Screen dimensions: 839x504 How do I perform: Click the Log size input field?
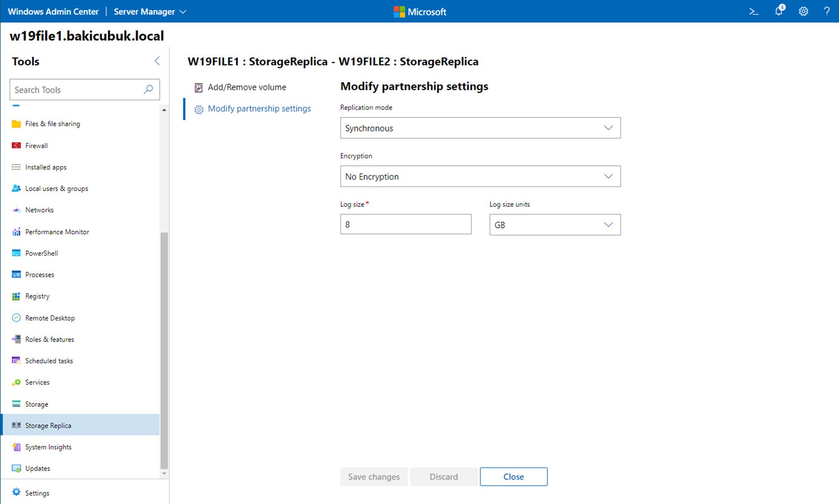pyautogui.click(x=406, y=224)
